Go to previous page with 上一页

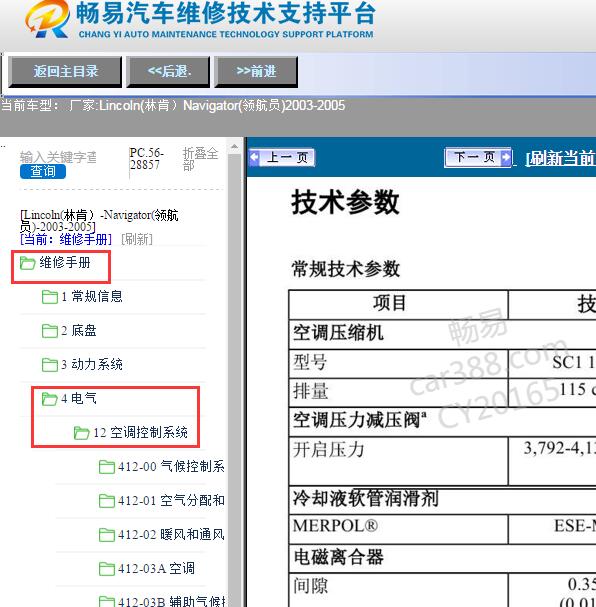282,158
